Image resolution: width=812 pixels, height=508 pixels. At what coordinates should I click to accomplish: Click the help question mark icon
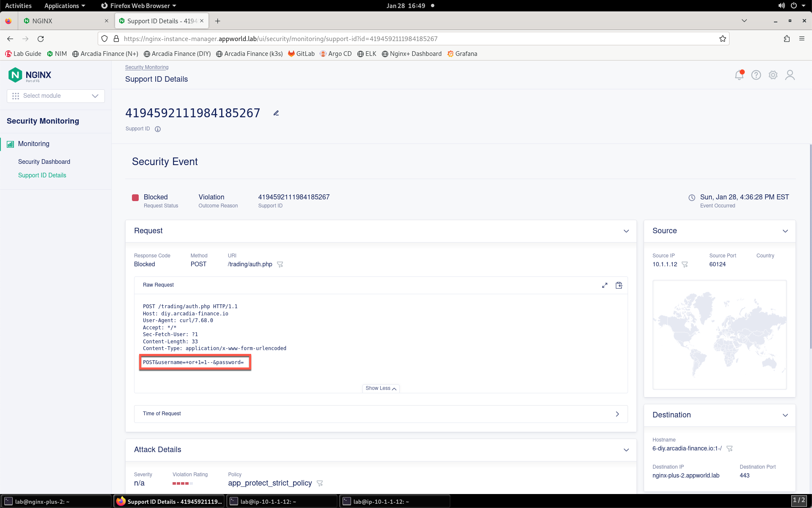(x=756, y=75)
